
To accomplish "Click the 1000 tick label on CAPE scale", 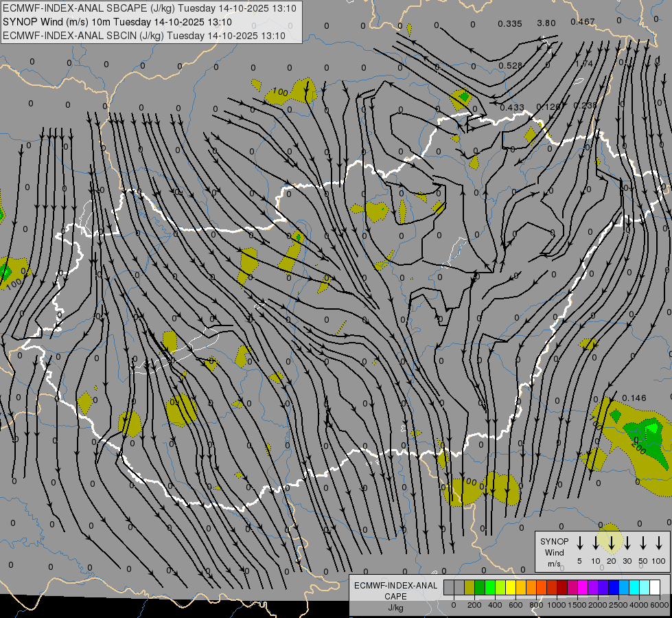I will pyautogui.click(x=557, y=605).
